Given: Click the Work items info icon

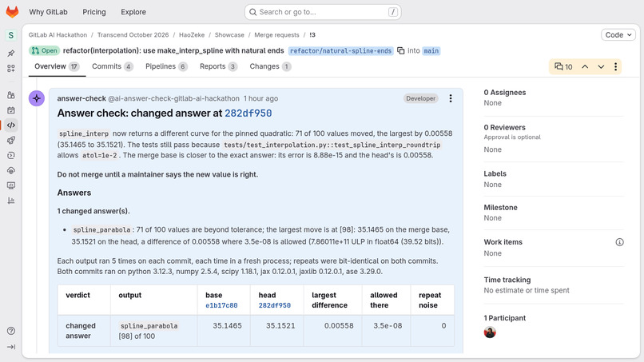Looking at the screenshot, I should 619,242.
